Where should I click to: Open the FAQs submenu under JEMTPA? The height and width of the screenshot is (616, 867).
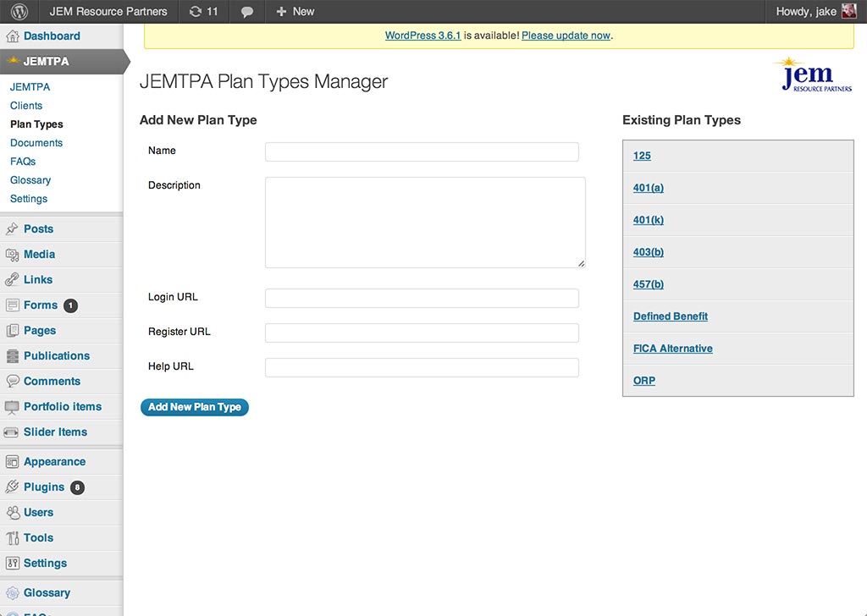point(23,162)
